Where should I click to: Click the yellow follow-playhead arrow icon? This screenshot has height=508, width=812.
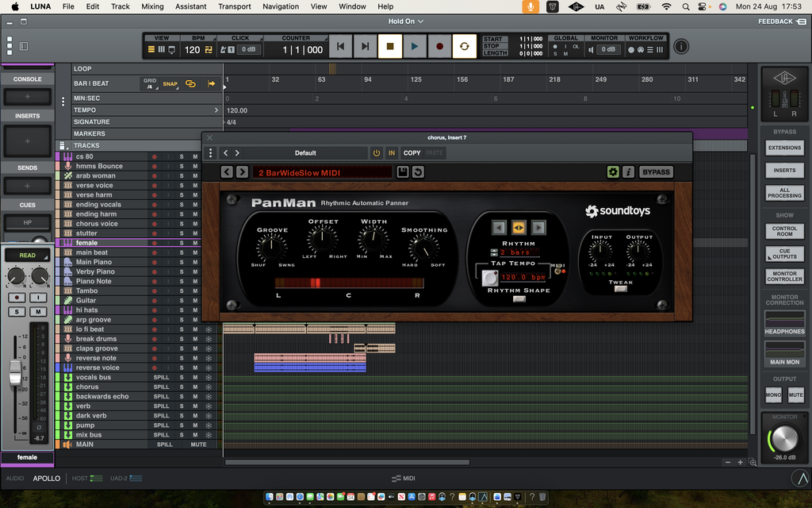pyautogui.click(x=211, y=83)
